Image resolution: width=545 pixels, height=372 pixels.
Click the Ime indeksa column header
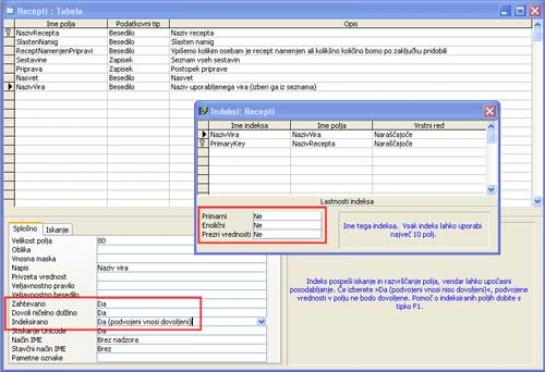click(x=250, y=125)
